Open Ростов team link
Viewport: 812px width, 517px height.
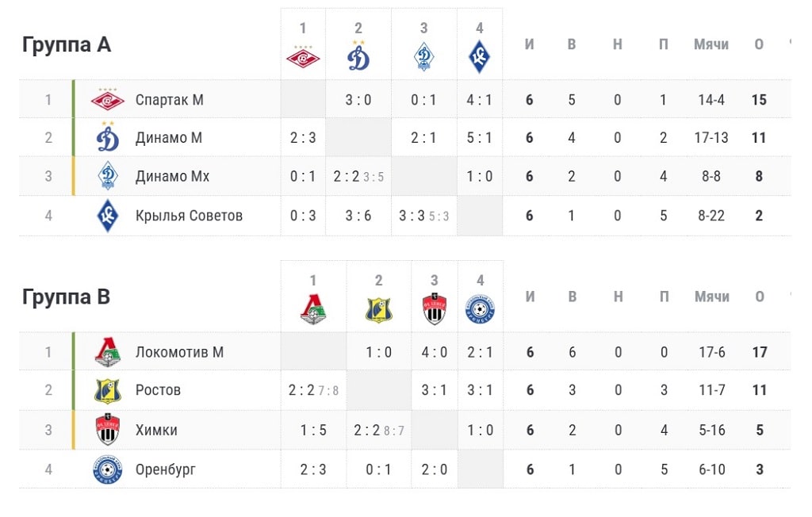coord(158,390)
